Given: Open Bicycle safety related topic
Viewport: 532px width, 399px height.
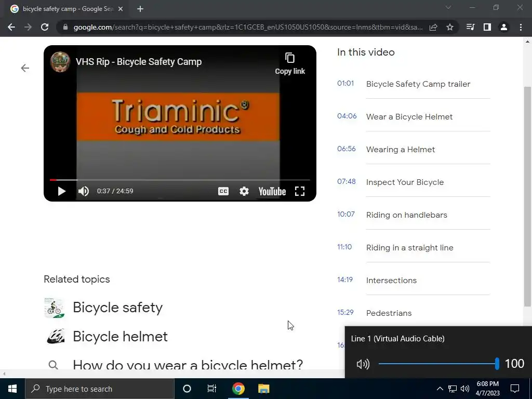Looking at the screenshot, I should point(118,308).
